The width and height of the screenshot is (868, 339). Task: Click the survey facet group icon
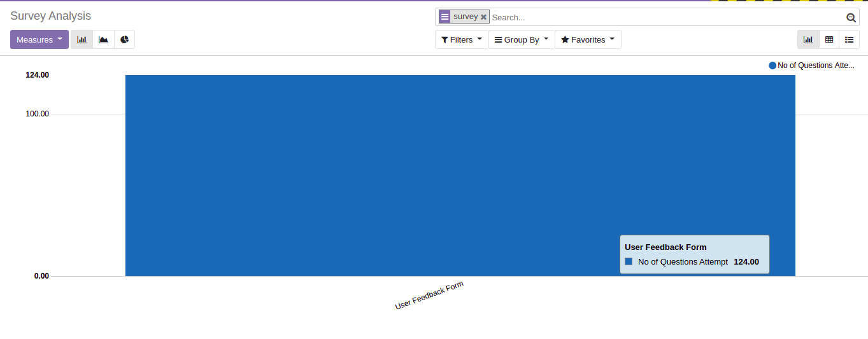click(x=445, y=17)
